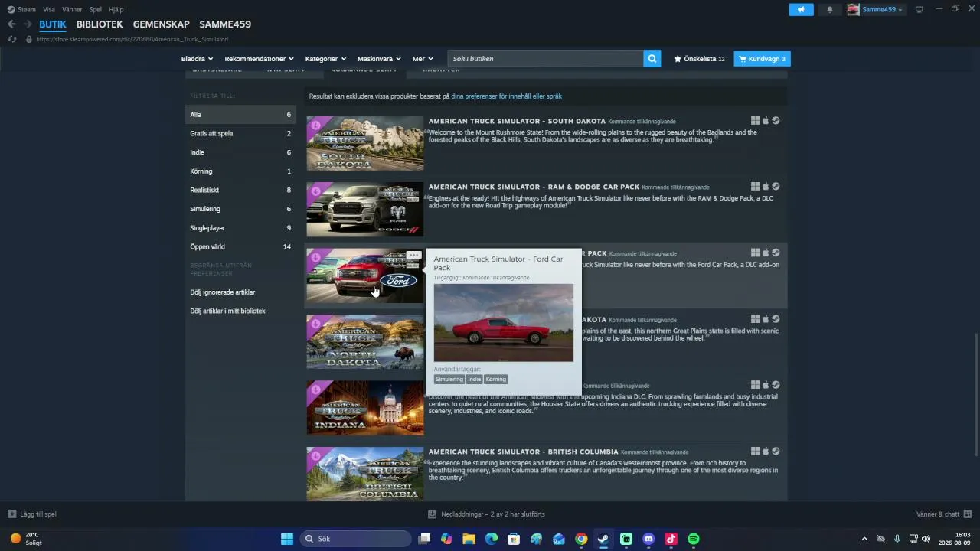Open the three-dot options on Ford thumbnail
This screenshot has height=551, width=980.
(413, 256)
